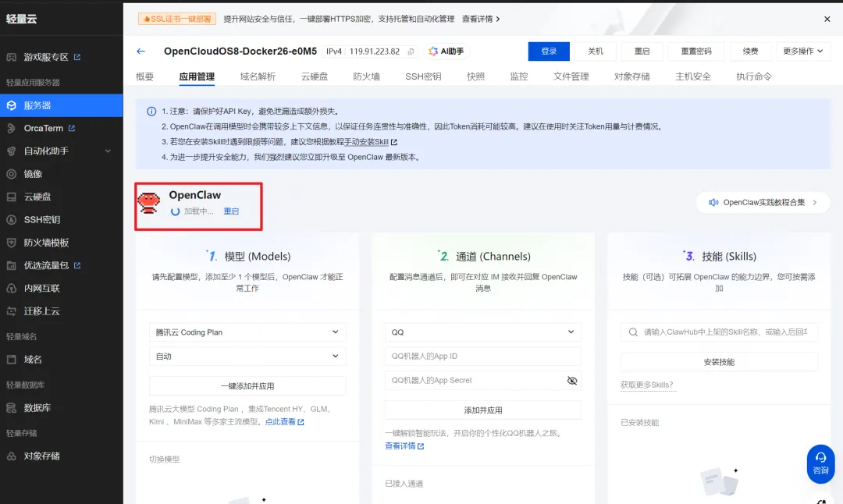The width and height of the screenshot is (843, 504).
Task: Switch to the 域名解析 tab
Action: pyautogui.click(x=258, y=76)
